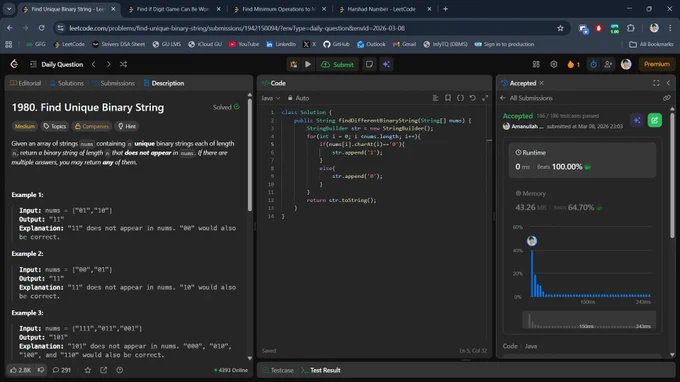This screenshot has width=680, height=382.
Task: Open the Editorial tab
Action: (25, 83)
